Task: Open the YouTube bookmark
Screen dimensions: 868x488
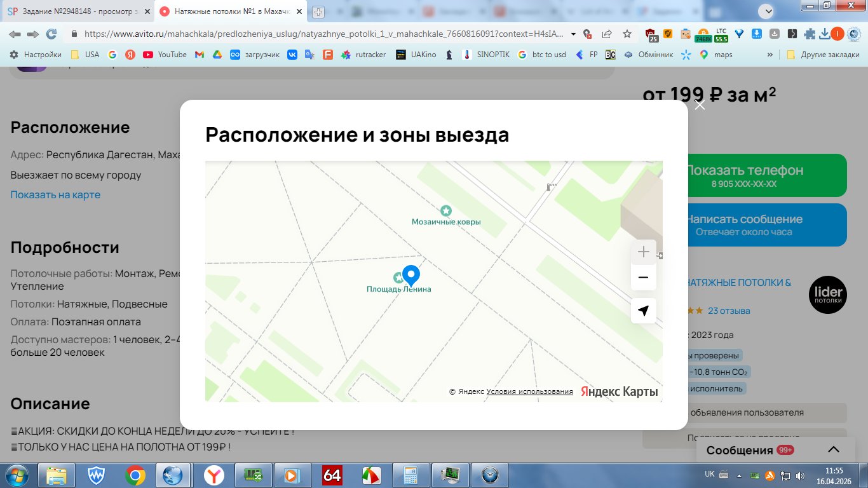Action: click(165, 55)
